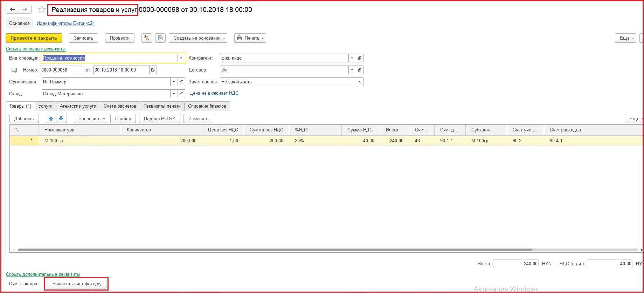Open Идентификаторы Битрикс24 link

pos(66,23)
